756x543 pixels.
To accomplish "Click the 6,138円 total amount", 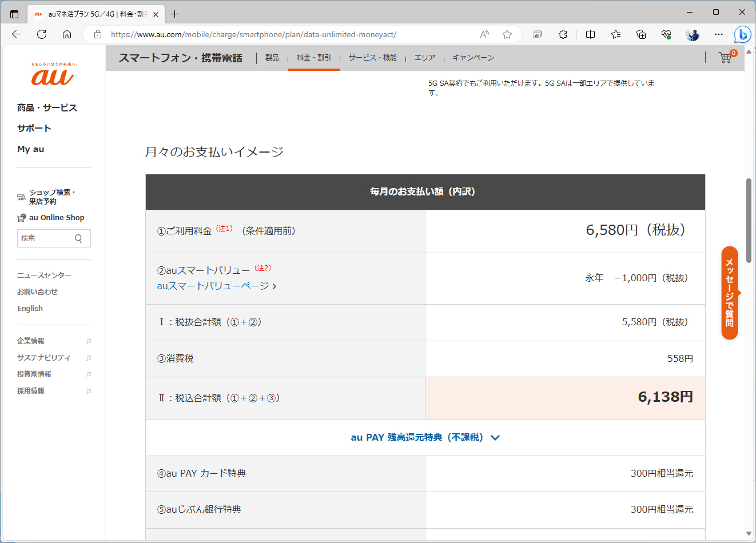I will (666, 397).
